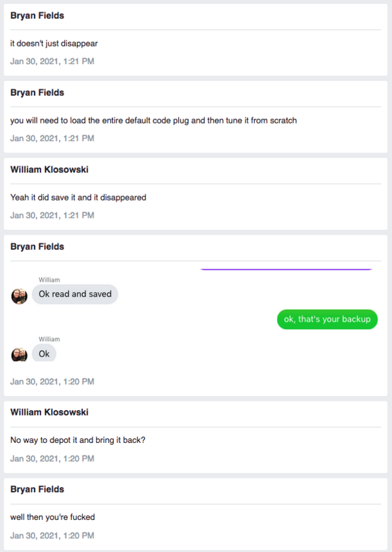Click the avatar beside "Ok read and saved"
392x552 pixels.
click(x=19, y=297)
